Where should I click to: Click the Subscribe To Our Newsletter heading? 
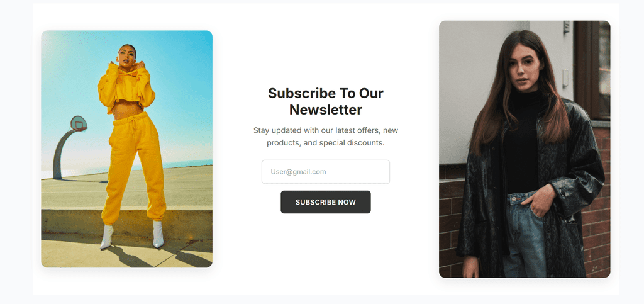coord(325,101)
